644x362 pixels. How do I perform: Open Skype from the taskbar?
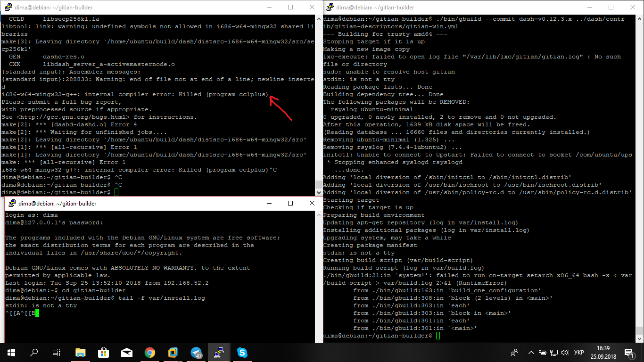tap(242, 352)
